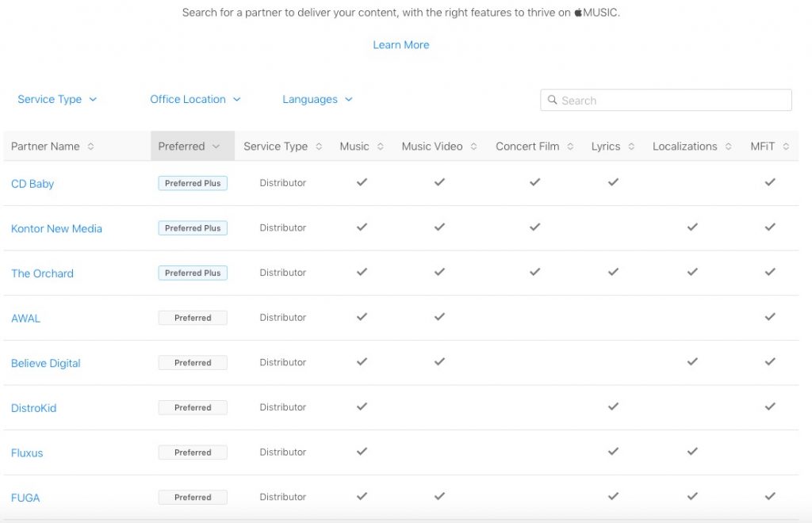Click Fluxus's Localizations checkmark

click(692, 451)
